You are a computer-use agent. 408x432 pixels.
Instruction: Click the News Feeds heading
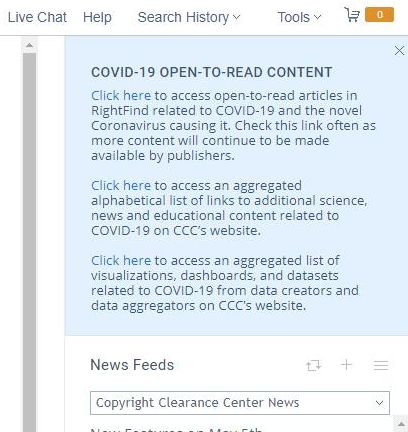point(132,365)
